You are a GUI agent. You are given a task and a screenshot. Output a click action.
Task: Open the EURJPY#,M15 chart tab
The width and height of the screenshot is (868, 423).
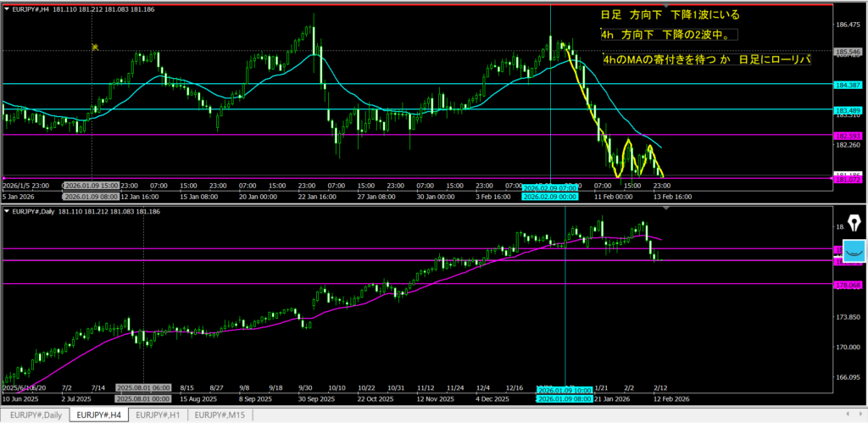point(220,415)
